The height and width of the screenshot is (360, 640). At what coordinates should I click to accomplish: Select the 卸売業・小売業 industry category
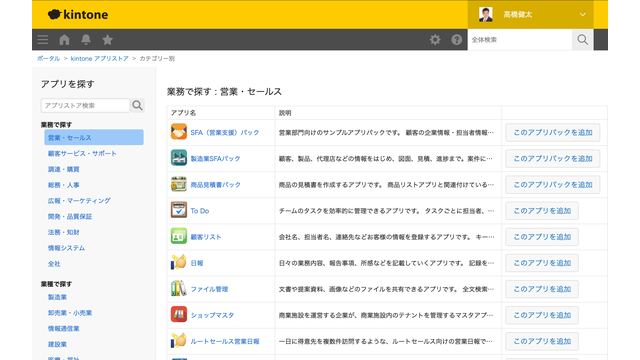(x=70, y=313)
